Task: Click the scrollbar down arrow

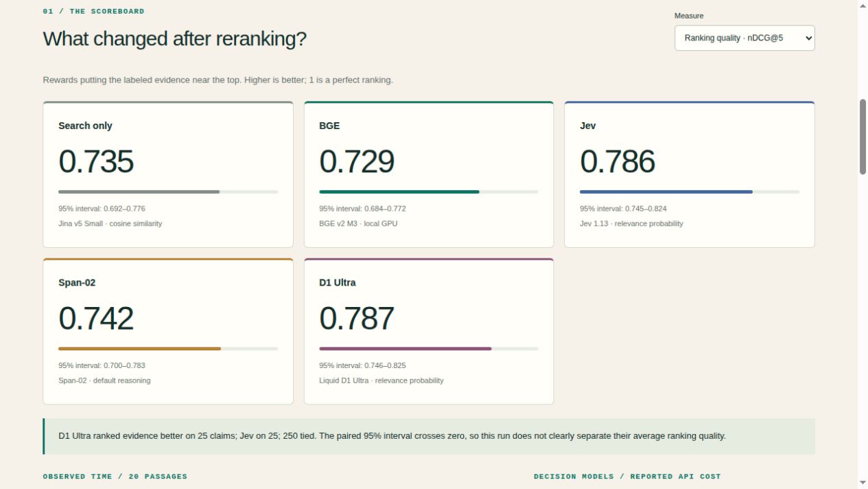Action: click(863, 483)
